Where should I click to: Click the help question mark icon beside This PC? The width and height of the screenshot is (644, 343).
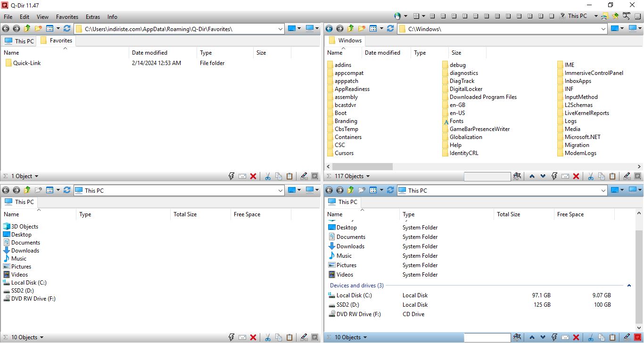(x=562, y=16)
